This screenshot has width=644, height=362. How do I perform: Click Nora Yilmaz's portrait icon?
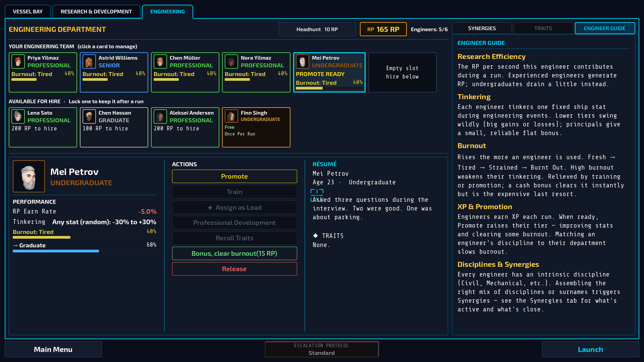(231, 62)
